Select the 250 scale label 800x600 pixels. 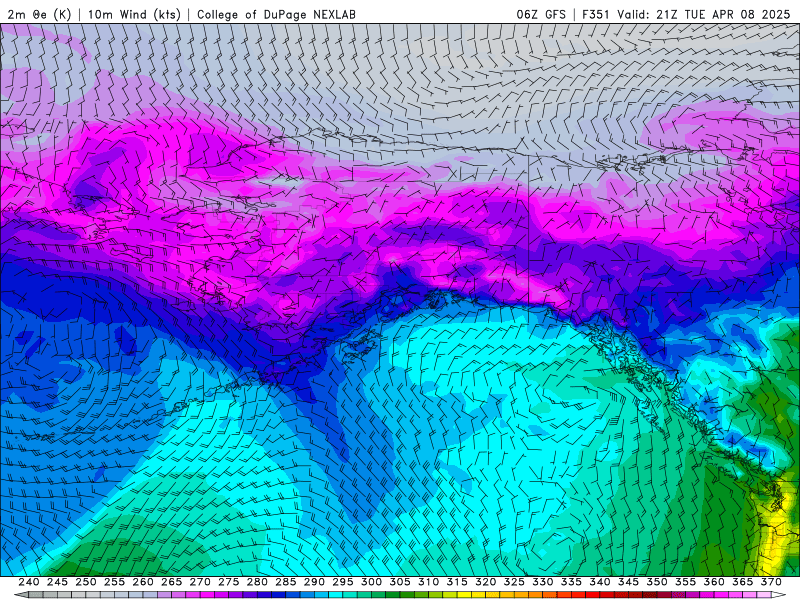coord(86,582)
